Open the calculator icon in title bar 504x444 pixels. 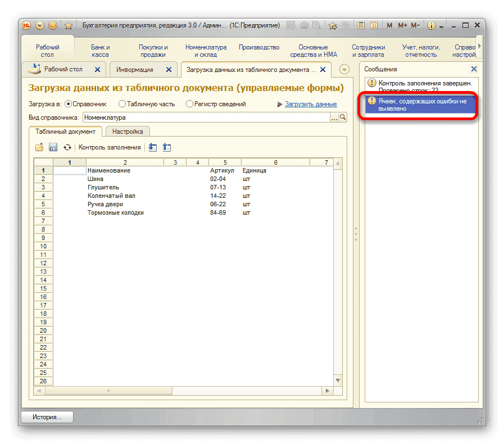tap(360, 26)
